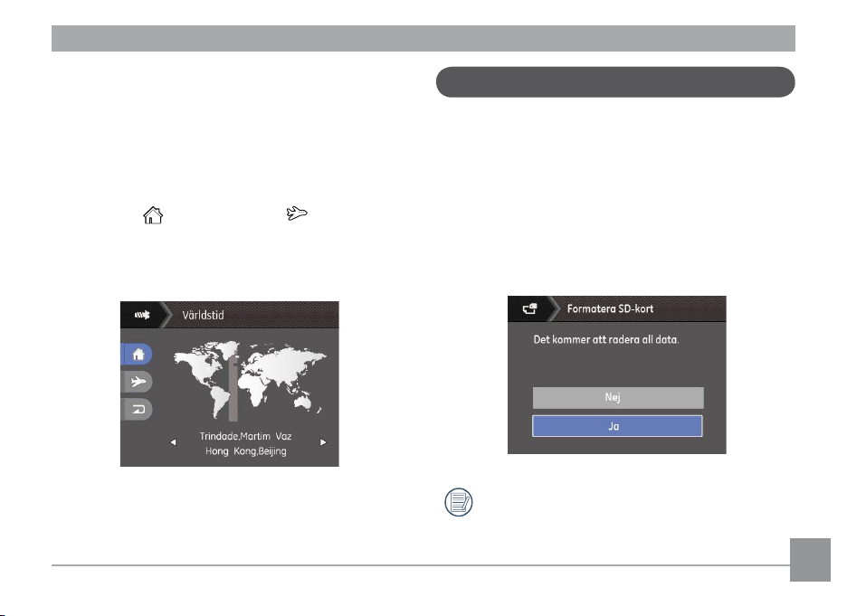847x616 pixels.
Task: Click the Världstid header settings icon
Action: click(x=142, y=315)
